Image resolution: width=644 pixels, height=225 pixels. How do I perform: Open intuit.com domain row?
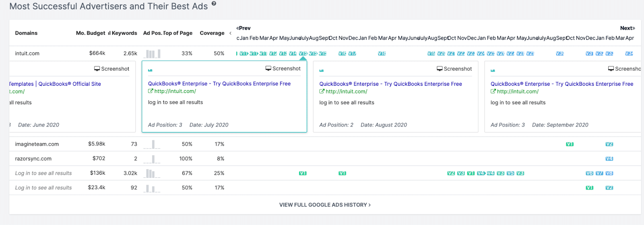point(27,53)
